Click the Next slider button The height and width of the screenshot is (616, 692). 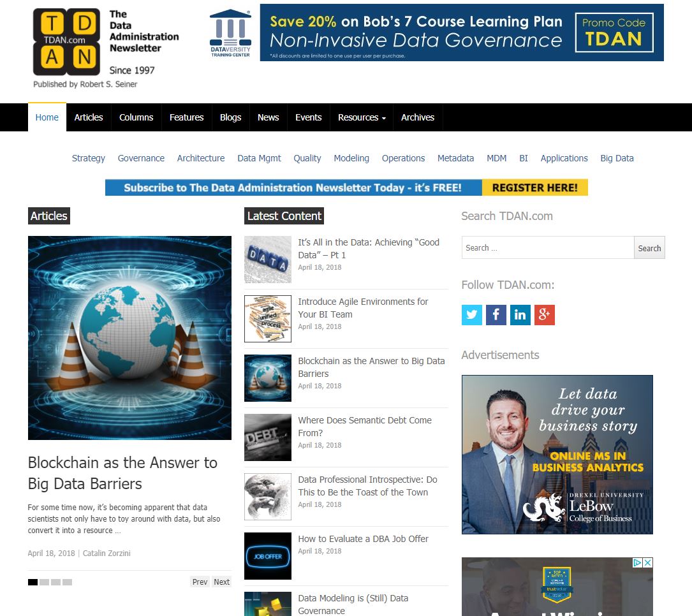221,582
